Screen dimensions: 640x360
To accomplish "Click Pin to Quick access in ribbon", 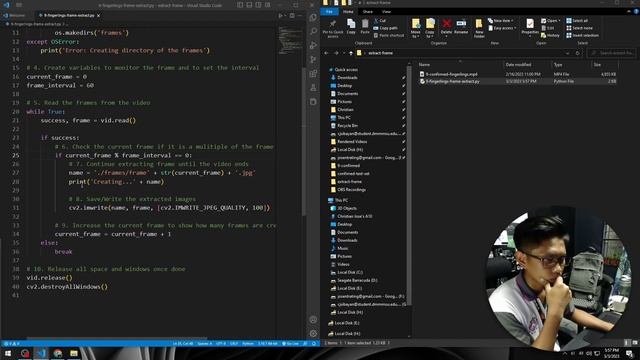I will [333, 28].
